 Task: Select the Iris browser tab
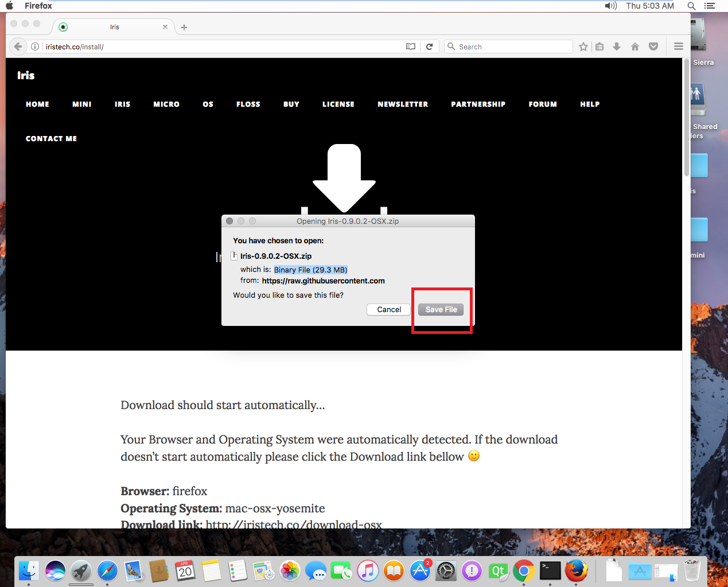[114, 27]
